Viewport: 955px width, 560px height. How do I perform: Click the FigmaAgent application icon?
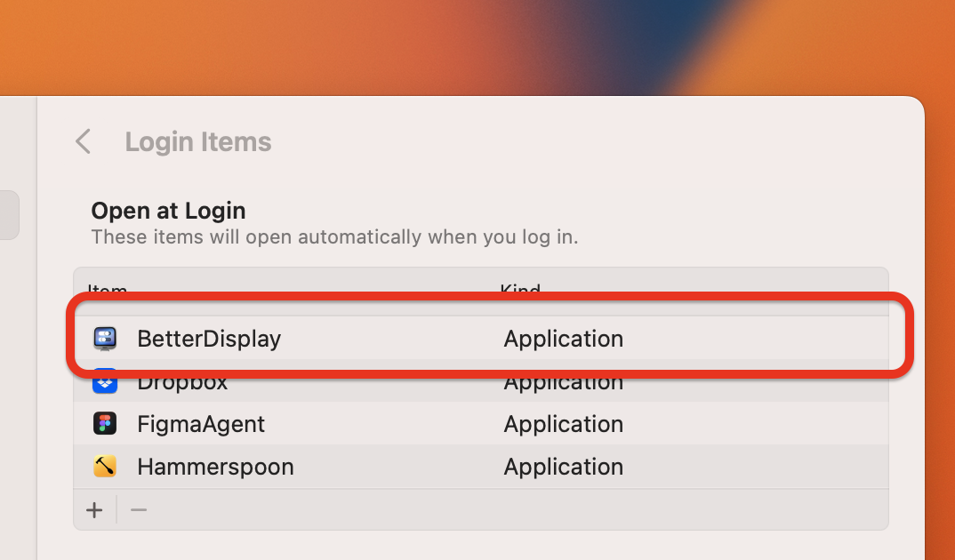105,424
